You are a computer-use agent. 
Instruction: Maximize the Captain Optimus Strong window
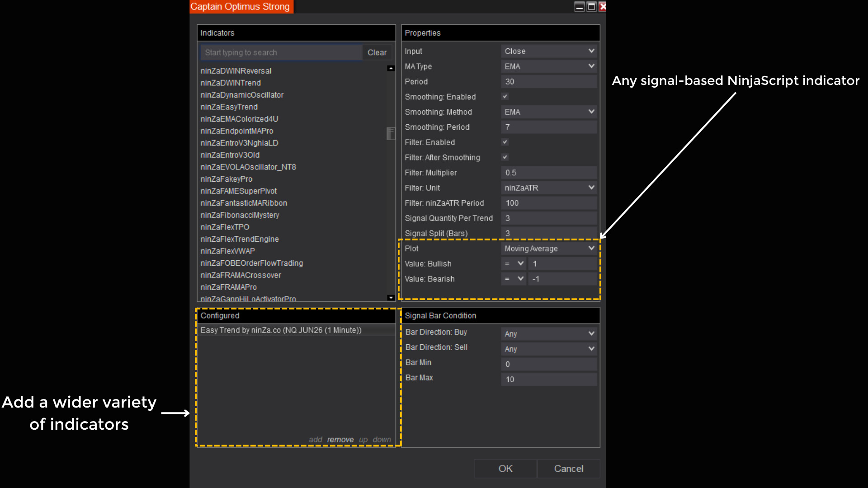tap(591, 7)
